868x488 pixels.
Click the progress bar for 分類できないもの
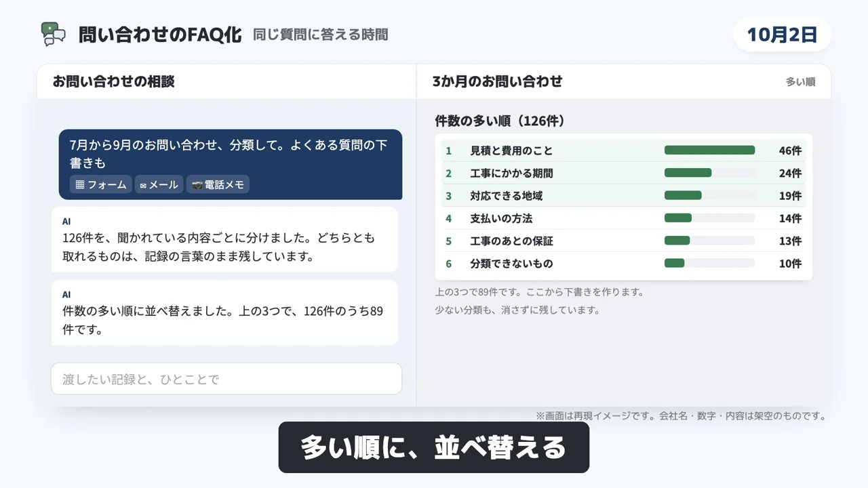click(709, 263)
